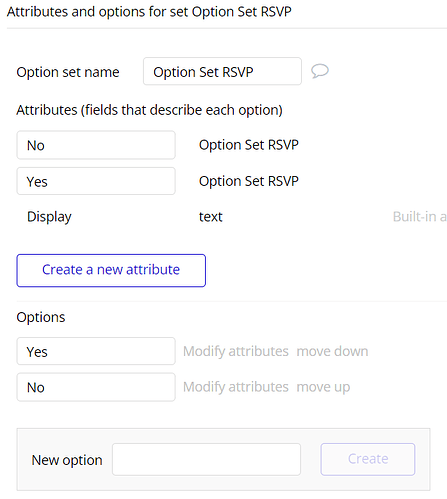Click the 'text' type of Display attribute
Image resolution: width=447 pixels, height=499 pixels.
211,217
